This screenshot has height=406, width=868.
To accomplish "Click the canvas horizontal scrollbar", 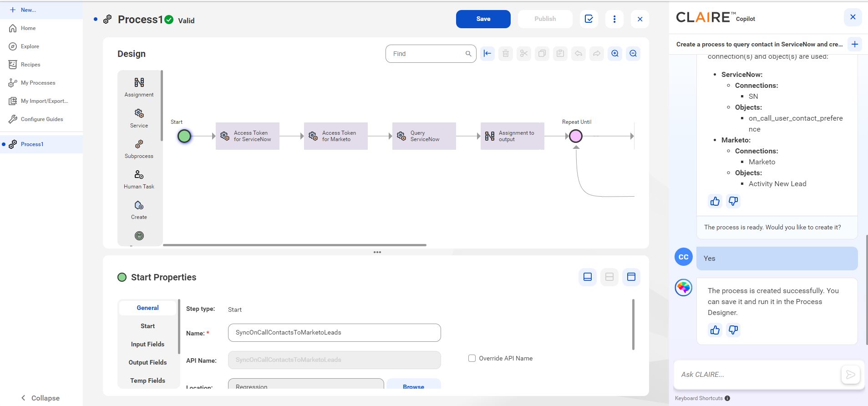I will tap(294, 245).
